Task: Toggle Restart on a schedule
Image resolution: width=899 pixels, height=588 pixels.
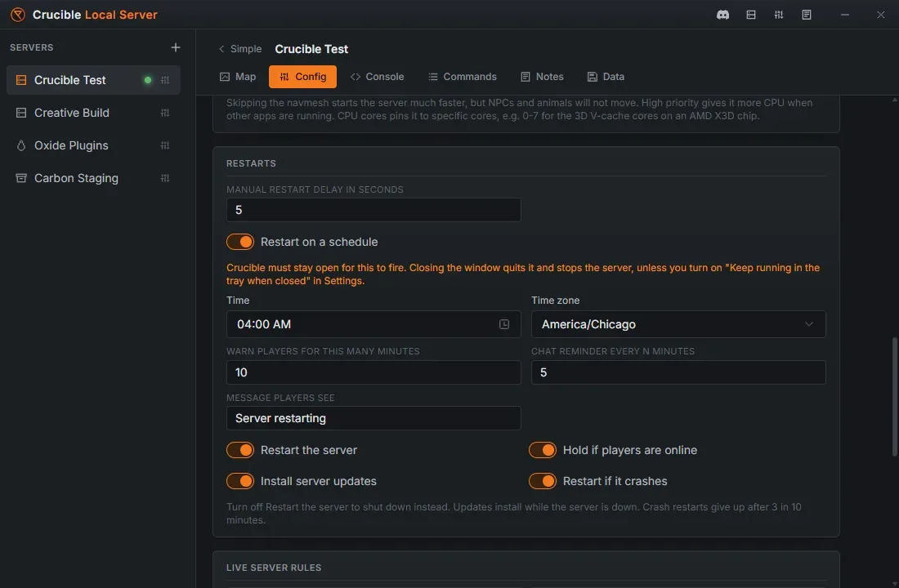Action: tap(240, 242)
